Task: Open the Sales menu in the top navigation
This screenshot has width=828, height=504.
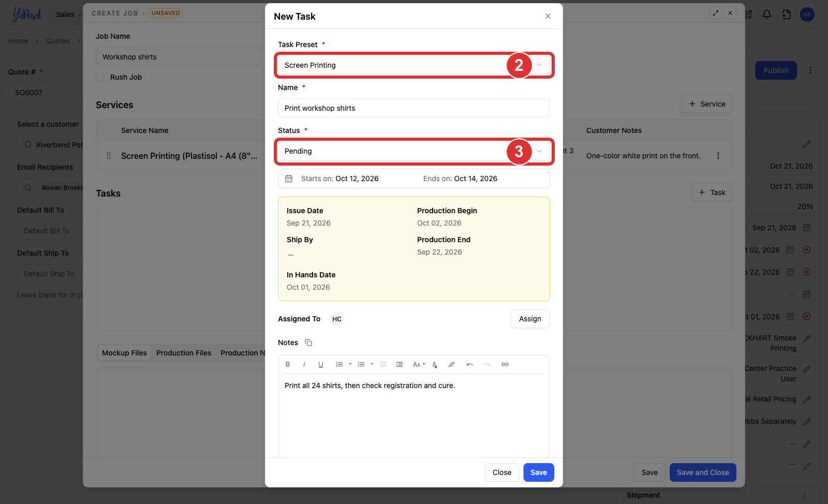Action: click(69, 14)
